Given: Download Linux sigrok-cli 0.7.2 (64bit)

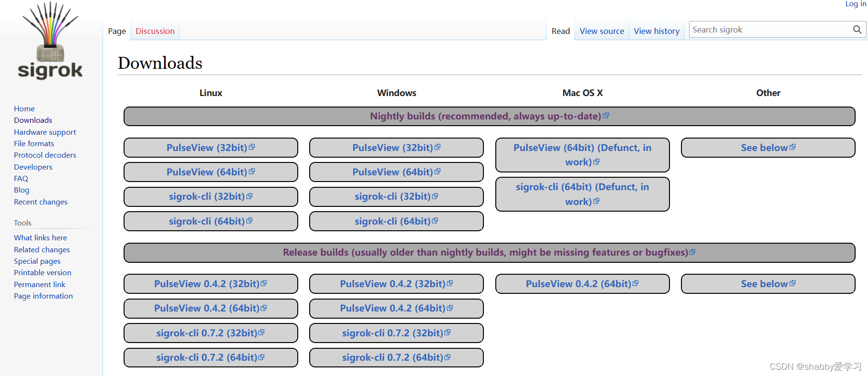Looking at the screenshot, I should (210, 357).
